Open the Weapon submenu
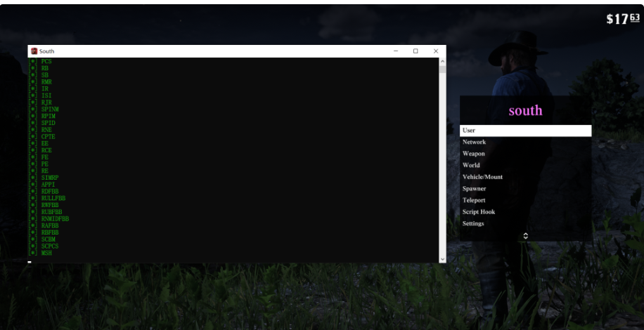 click(x=525, y=154)
